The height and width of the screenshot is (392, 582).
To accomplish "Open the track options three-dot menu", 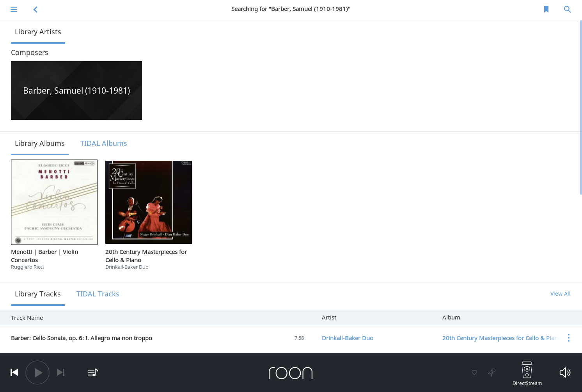I will coord(568,338).
